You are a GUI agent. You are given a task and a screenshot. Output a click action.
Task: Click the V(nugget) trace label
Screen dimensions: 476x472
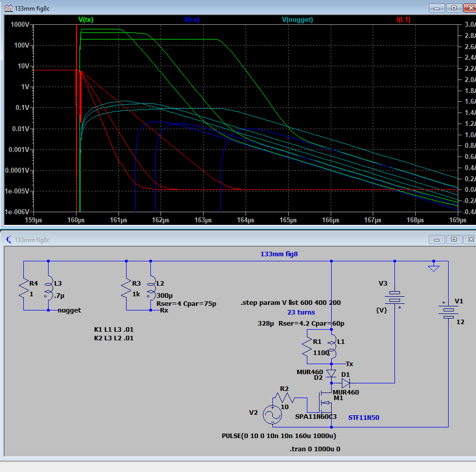tap(297, 20)
